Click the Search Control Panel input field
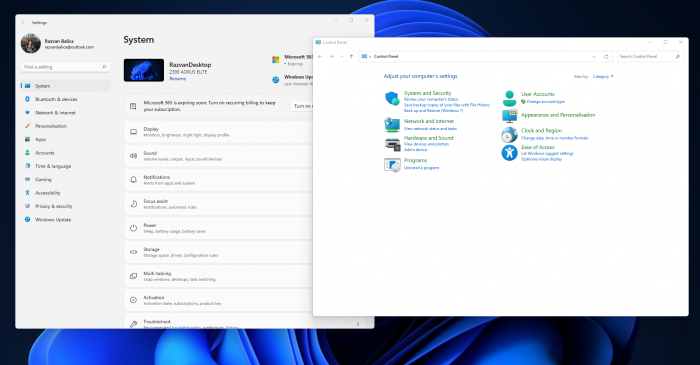This screenshot has width=700, height=365. tap(650, 57)
